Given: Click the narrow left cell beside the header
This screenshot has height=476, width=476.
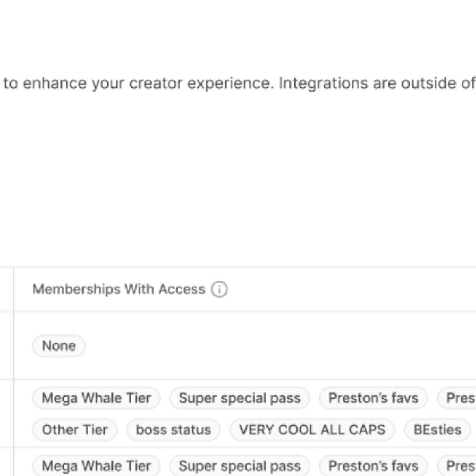Looking at the screenshot, I should [x=6, y=289].
